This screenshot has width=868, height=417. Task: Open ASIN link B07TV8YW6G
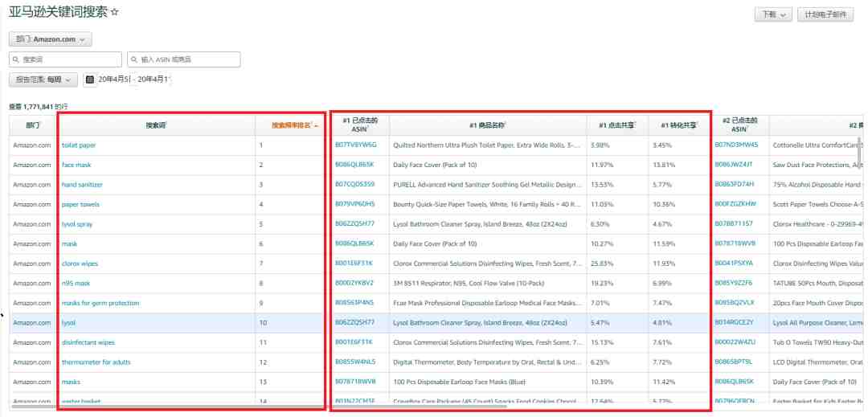(x=355, y=145)
